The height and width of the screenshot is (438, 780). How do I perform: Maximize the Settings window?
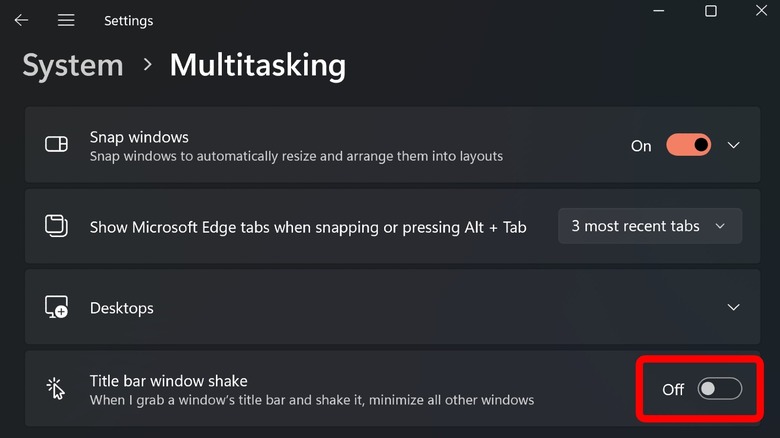(711, 11)
